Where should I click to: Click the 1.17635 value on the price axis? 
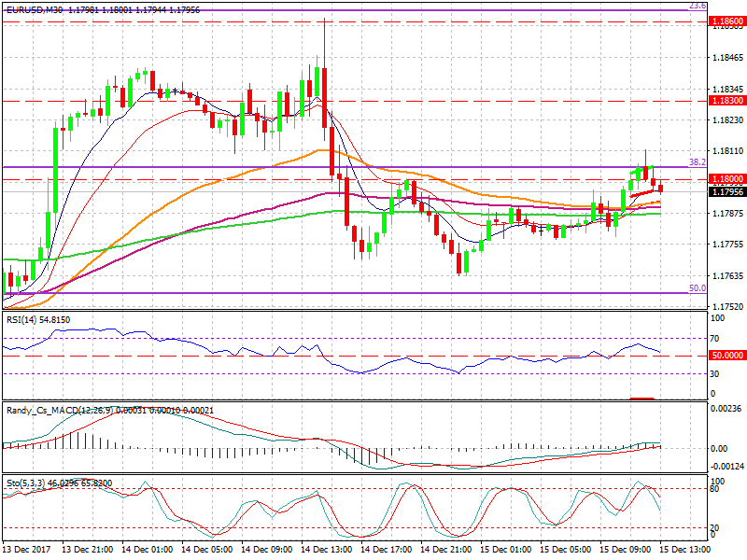point(727,275)
